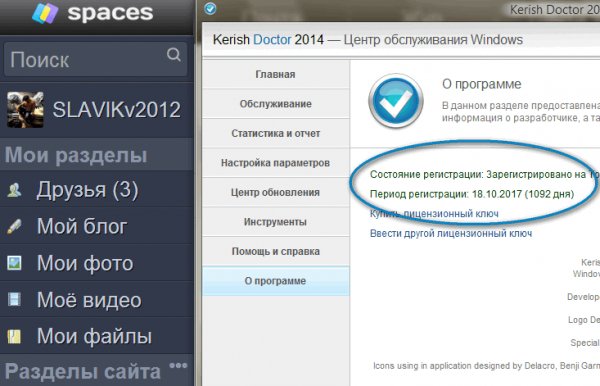Open the SLAVIKv2012 profile avatar
600x386 pixels.
(25, 110)
